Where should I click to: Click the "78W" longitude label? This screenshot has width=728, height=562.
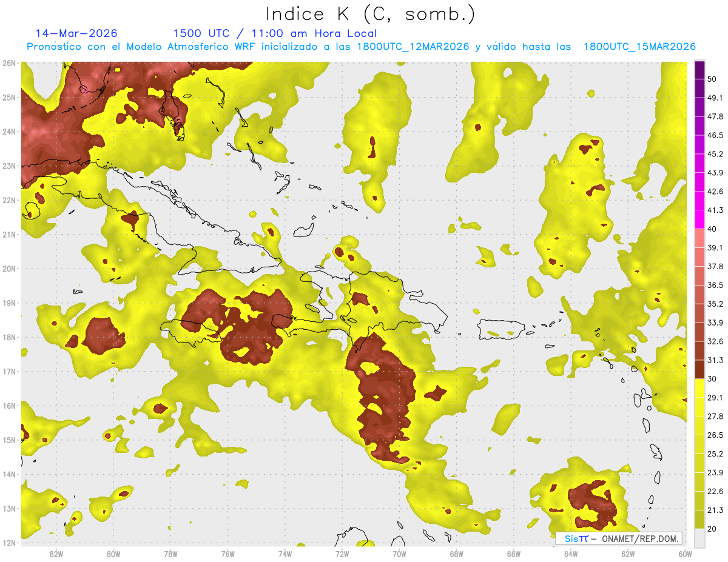(x=170, y=554)
